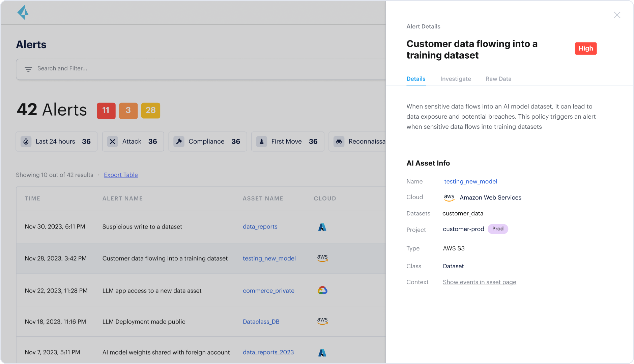Open Show events in asset page link

[479, 282]
